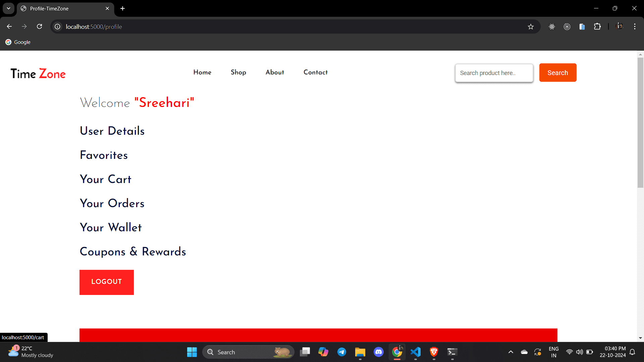Screen dimensions: 644x362
Task: Click the User Details profile link
Action: coord(112,130)
